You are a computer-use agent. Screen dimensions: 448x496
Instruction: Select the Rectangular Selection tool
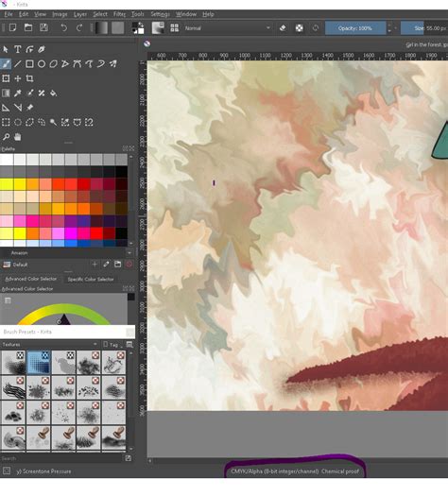tap(6, 122)
